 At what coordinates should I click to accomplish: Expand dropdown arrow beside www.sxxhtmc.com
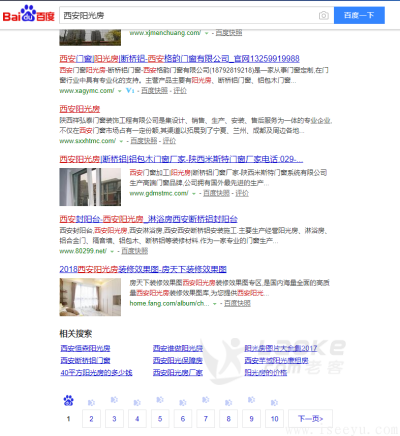121,141
